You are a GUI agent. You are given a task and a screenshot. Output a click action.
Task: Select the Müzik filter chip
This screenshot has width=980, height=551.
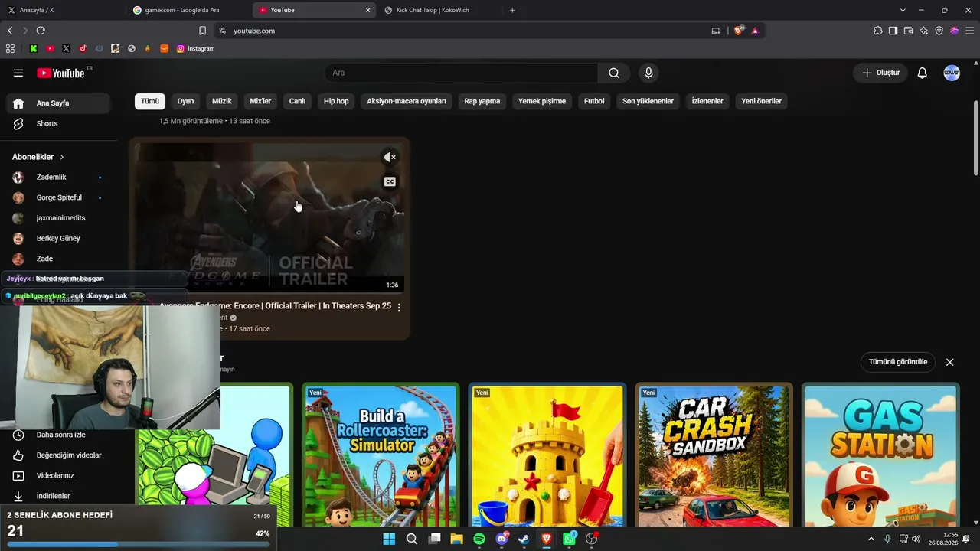point(222,101)
